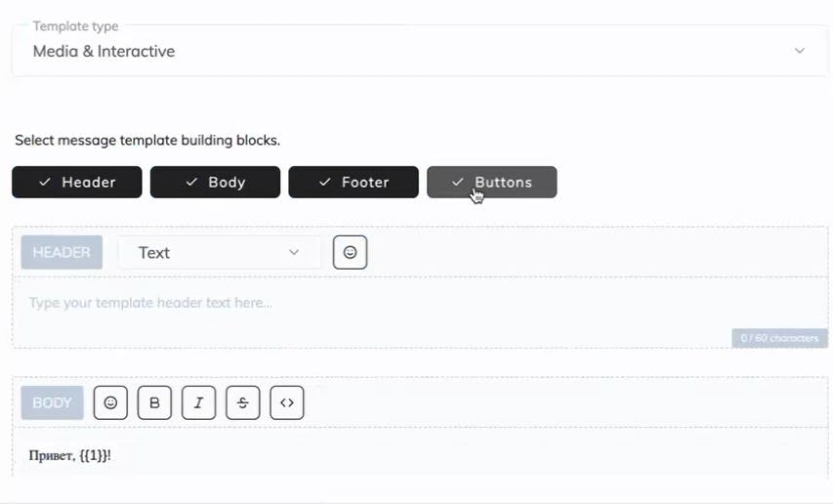Screen dimensions: 833x504
Task: Click the 0 / 60 characters counter
Action: click(779, 338)
